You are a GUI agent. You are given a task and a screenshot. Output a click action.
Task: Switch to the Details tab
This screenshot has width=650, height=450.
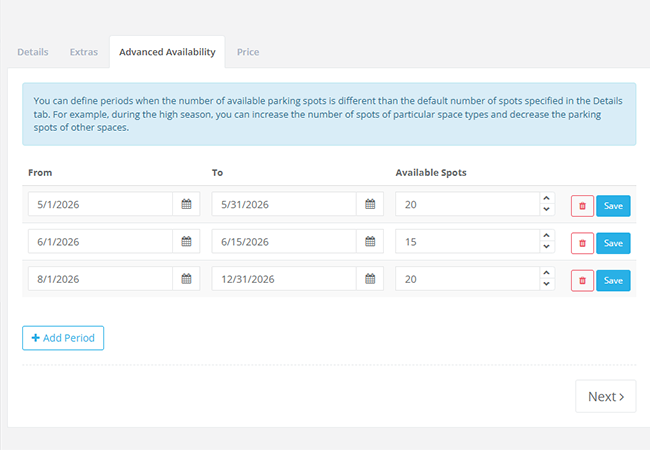pyautogui.click(x=33, y=52)
